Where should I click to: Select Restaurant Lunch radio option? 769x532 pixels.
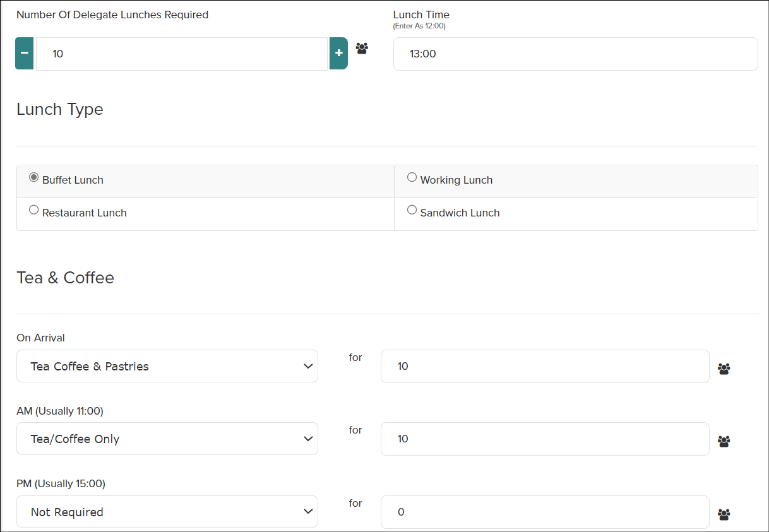coord(34,210)
